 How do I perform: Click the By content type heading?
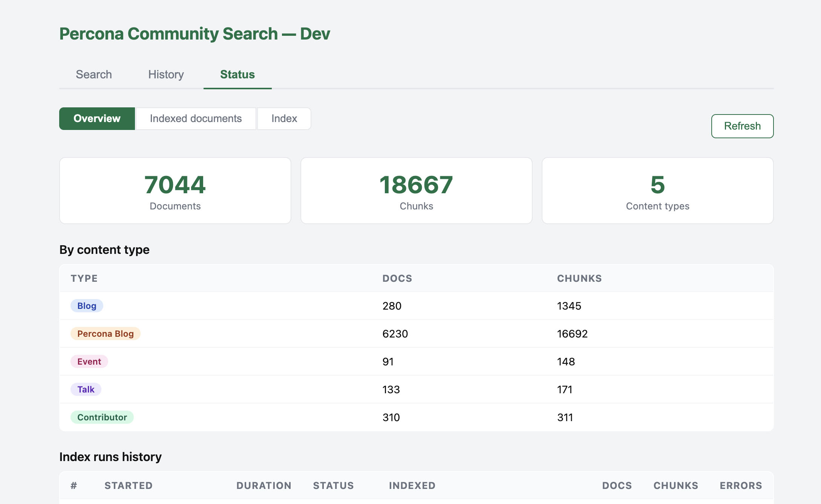click(104, 250)
